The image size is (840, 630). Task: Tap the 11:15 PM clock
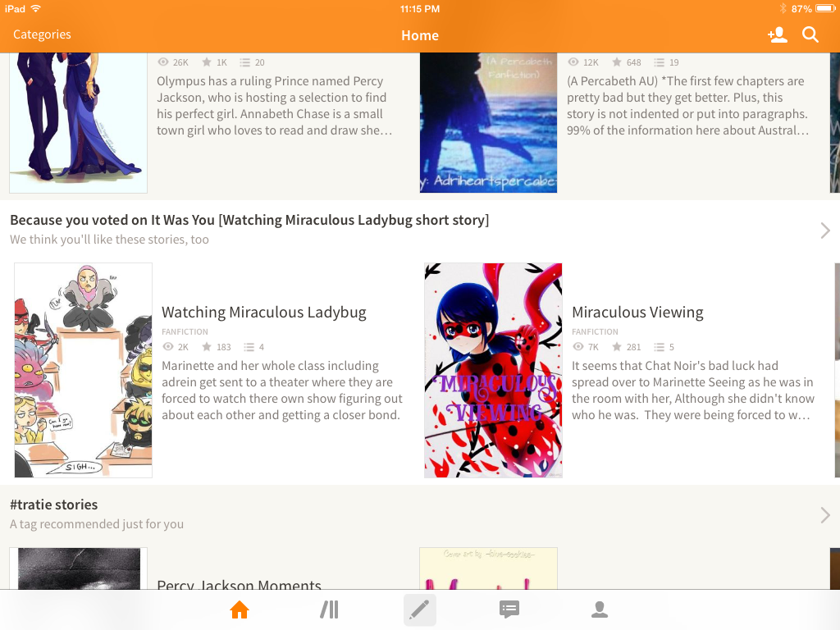coord(420,8)
